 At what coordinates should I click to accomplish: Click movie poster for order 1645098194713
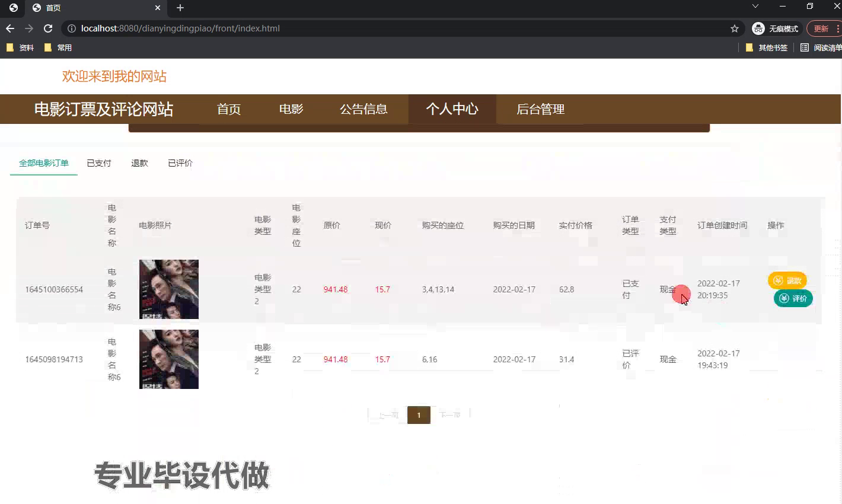coord(169,359)
